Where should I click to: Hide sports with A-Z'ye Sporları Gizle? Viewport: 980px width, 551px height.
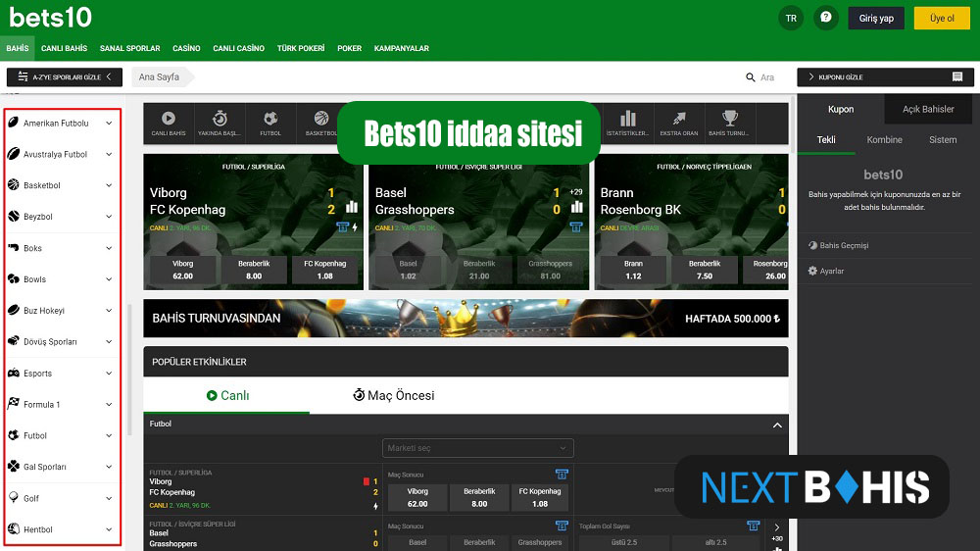pyautogui.click(x=65, y=76)
